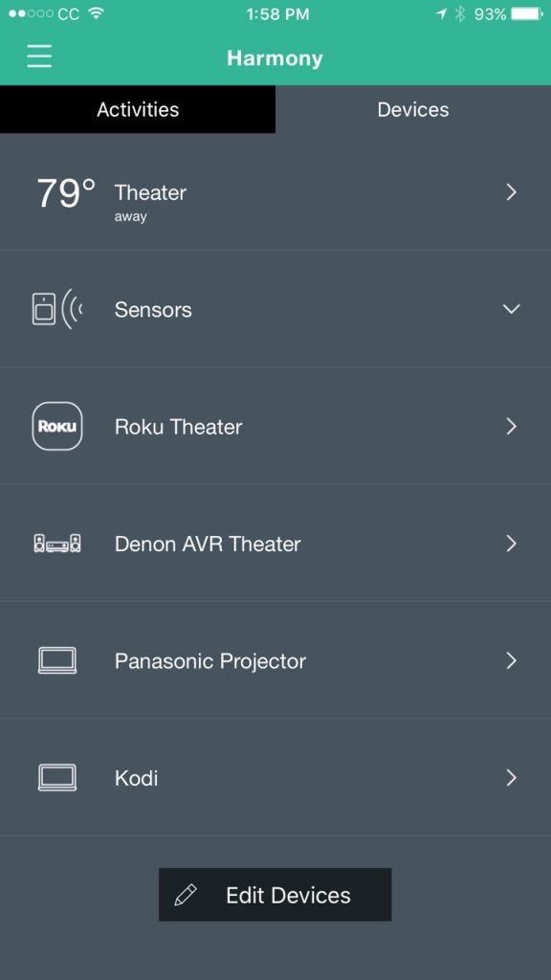The height and width of the screenshot is (980, 551).
Task: Tap the Denon AVR speaker icon
Action: click(56, 544)
